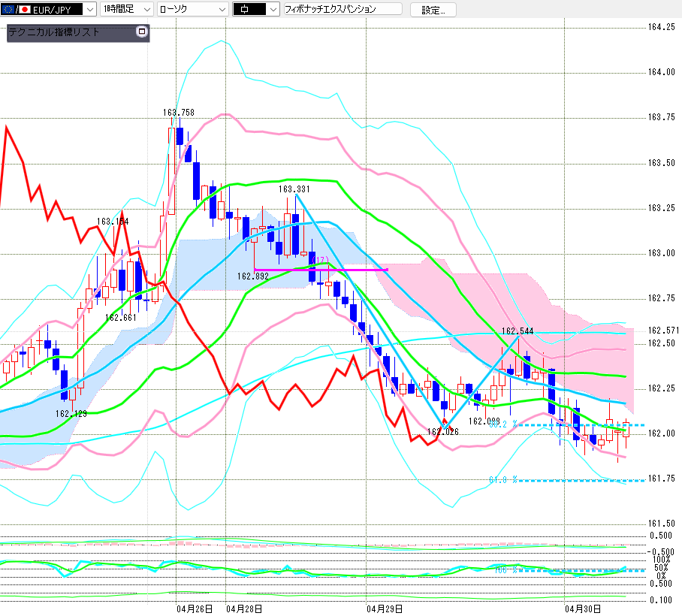
Task: Click the 162.571 current price on axis
Action: (x=663, y=331)
